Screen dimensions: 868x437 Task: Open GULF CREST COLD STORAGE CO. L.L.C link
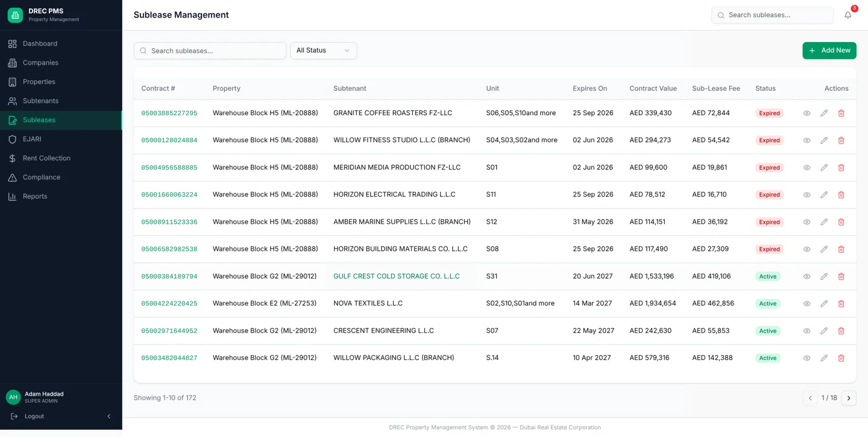(397, 277)
